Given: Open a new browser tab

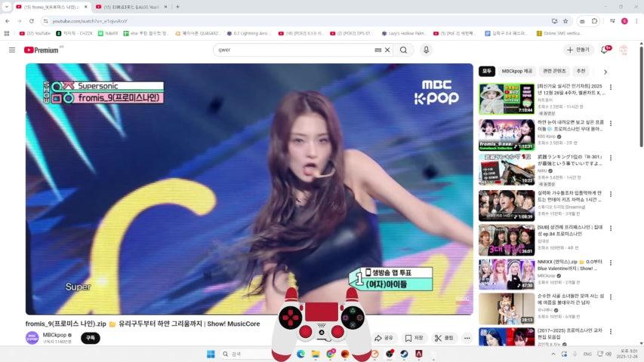Looking at the screenshot, I should click(178, 7).
